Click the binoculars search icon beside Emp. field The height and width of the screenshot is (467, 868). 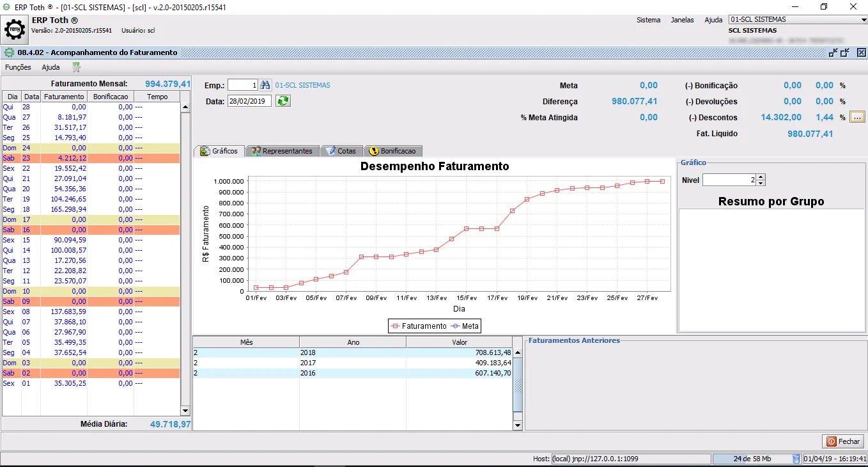pyautogui.click(x=265, y=85)
